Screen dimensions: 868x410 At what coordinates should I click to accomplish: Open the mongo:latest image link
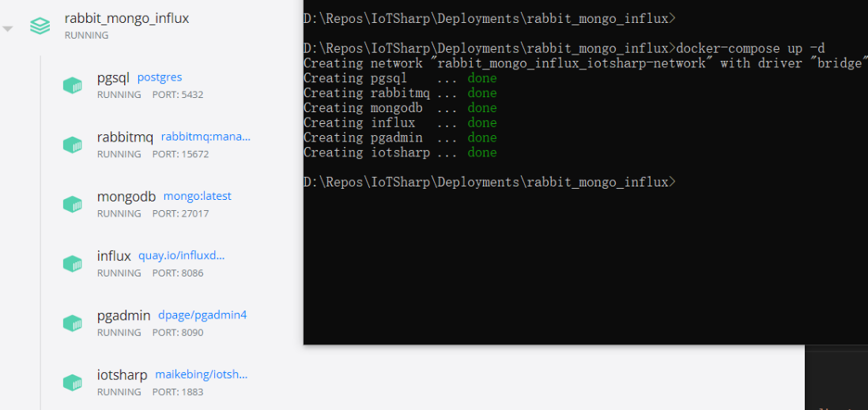pyautogui.click(x=197, y=196)
